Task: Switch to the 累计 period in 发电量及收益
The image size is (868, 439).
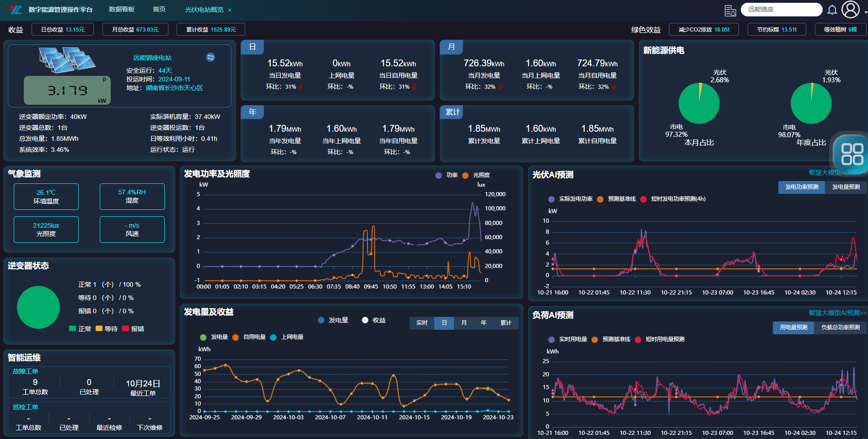Action: point(506,323)
